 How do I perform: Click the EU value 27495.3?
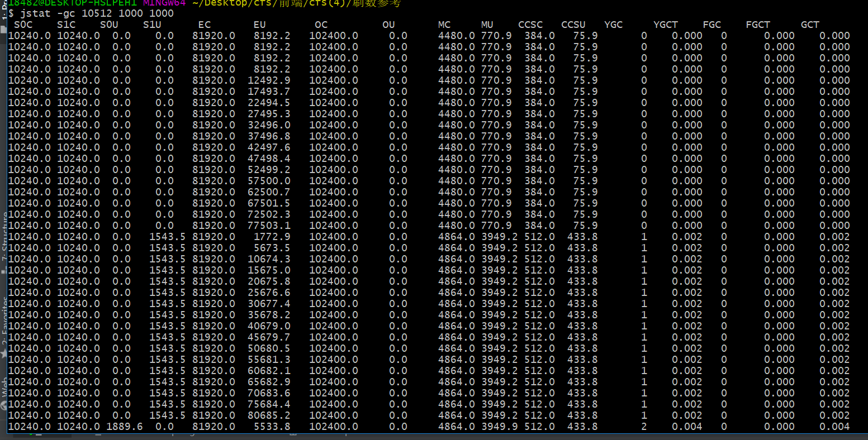click(x=269, y=114)
